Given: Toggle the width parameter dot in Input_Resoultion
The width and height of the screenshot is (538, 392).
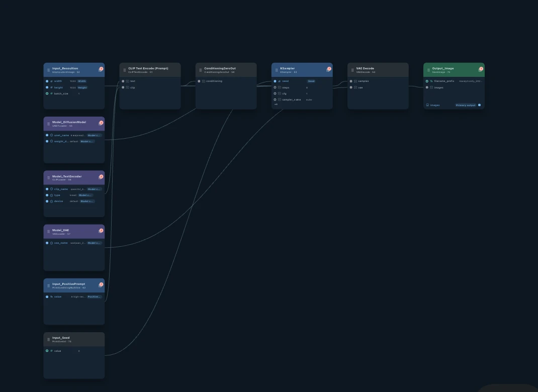Looking at the screenshot, I should [x=47, y=81].
